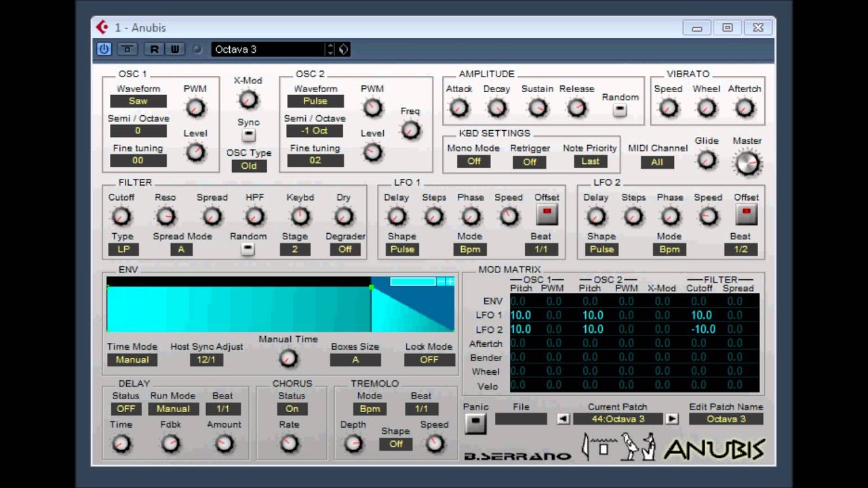
Task: Toggle the LFO 2 Offset red button
Action: (746, 214)
